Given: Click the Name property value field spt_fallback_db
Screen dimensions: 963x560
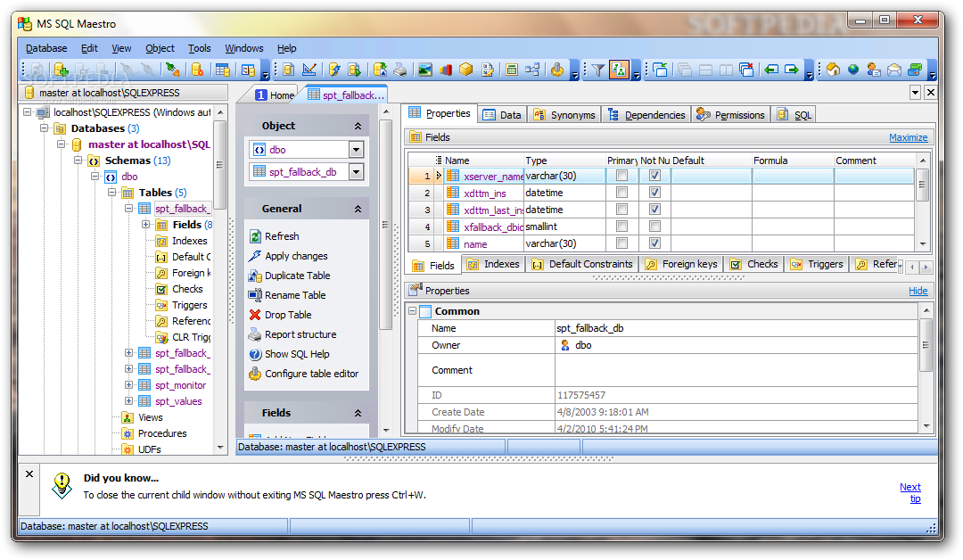Looking at the screenshot, I should [736, 328].
